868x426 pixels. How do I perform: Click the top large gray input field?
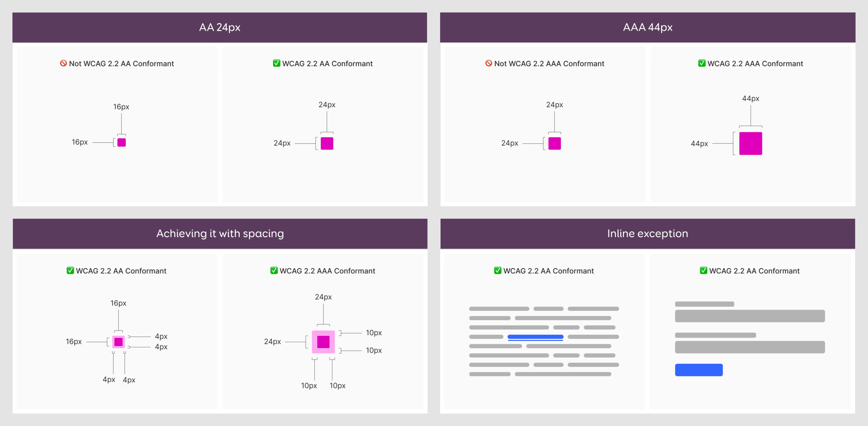click(750, 316)
